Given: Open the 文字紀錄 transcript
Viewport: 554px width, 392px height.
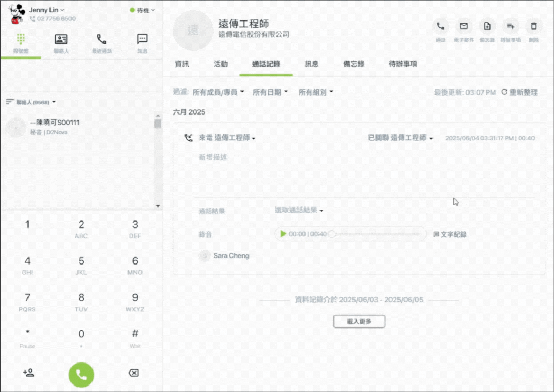Looking at the screenshot, I should (450, 234).
